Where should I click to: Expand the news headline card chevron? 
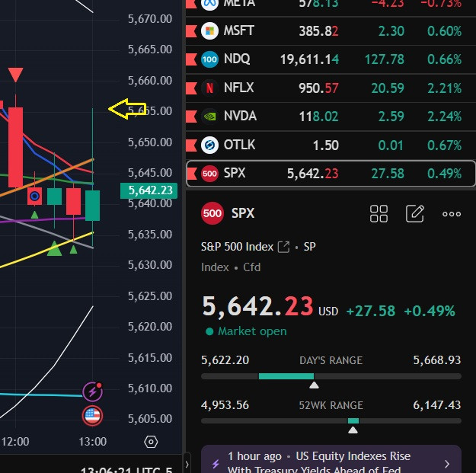447,464
